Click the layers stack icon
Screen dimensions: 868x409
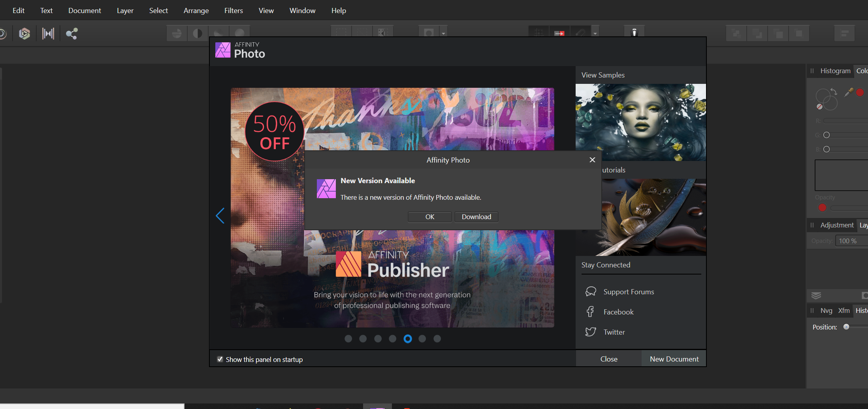(816, 295)
